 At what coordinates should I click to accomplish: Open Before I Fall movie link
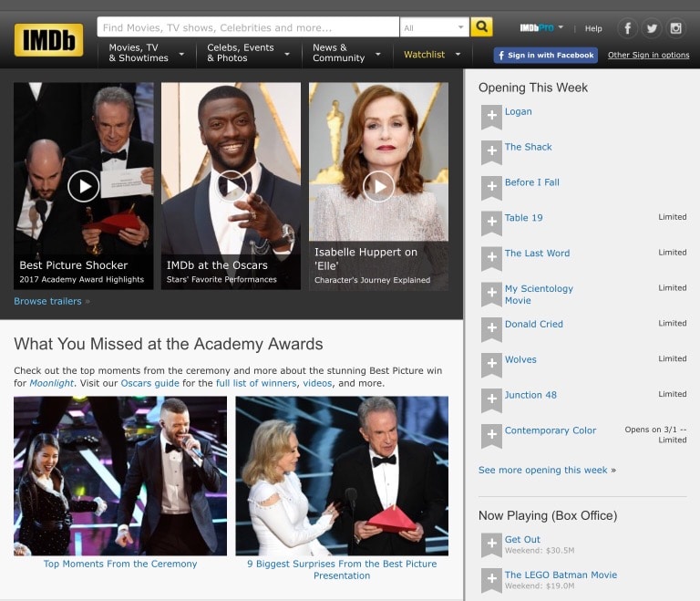tap(532, 182)
